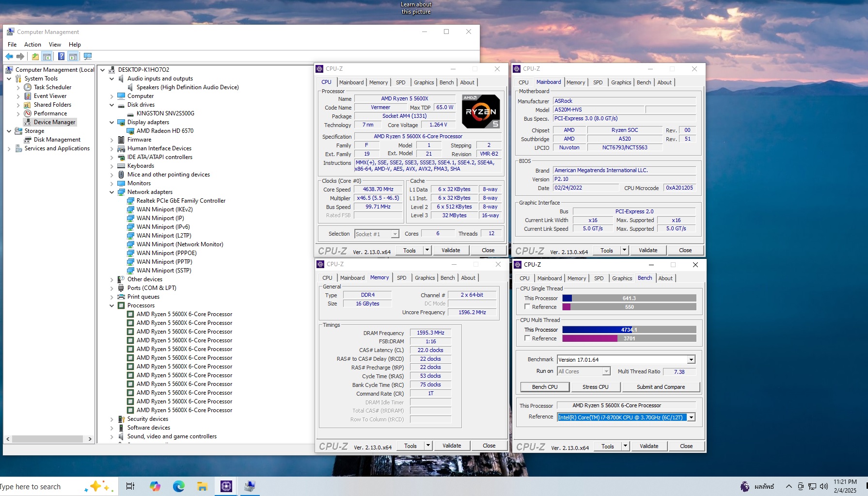Open Microsoft Edge from taskbar
The image size is (868, 496).
[x=178, y=486]
